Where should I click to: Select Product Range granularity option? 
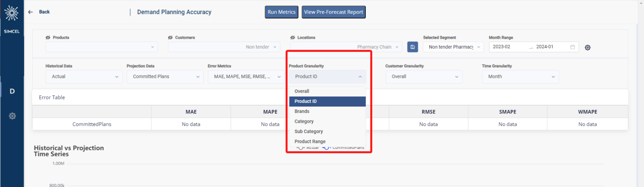(x=328, y=141)
